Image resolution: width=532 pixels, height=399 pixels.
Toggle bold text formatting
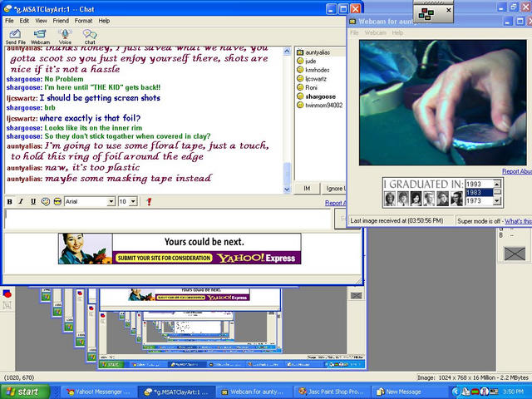pyautogui.click(x=10, y=201)
